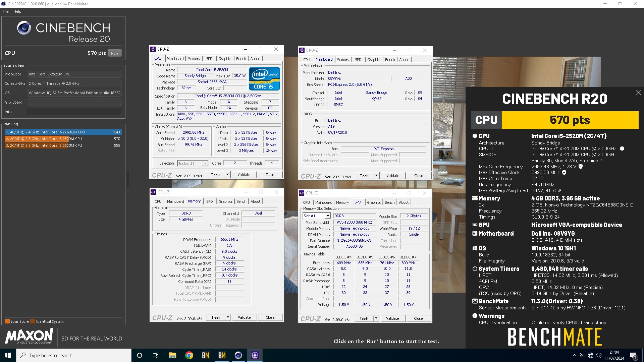Screen dimensions: 644x362
Task: Close the BenchMate result overlay with the X
Action: pyautogui.click(x=638, y=93)
